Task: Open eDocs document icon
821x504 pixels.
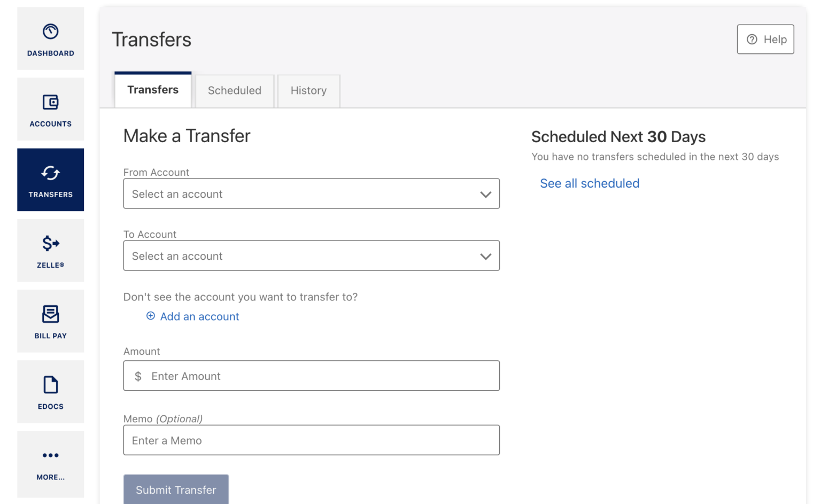Action: click(50, 385)
